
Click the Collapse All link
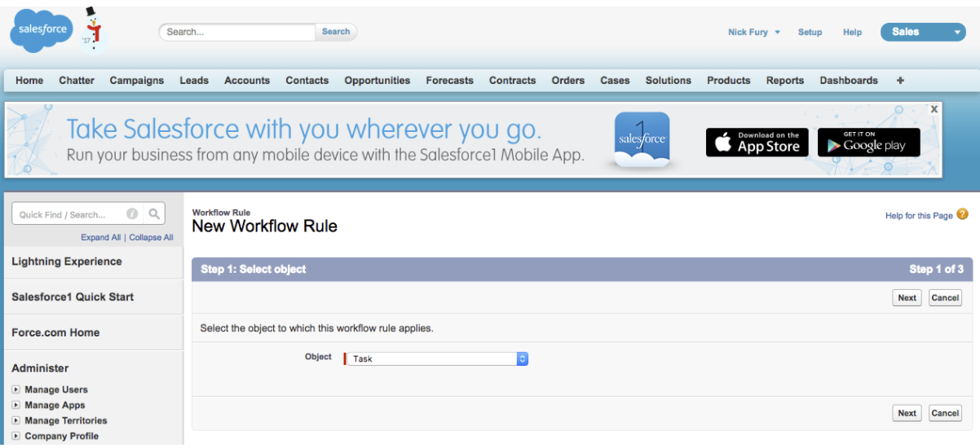click(151, 238)
